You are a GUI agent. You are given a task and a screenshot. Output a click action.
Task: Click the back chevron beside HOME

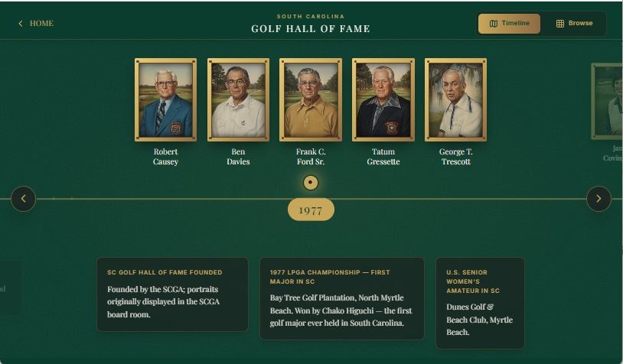pos(21,24)
